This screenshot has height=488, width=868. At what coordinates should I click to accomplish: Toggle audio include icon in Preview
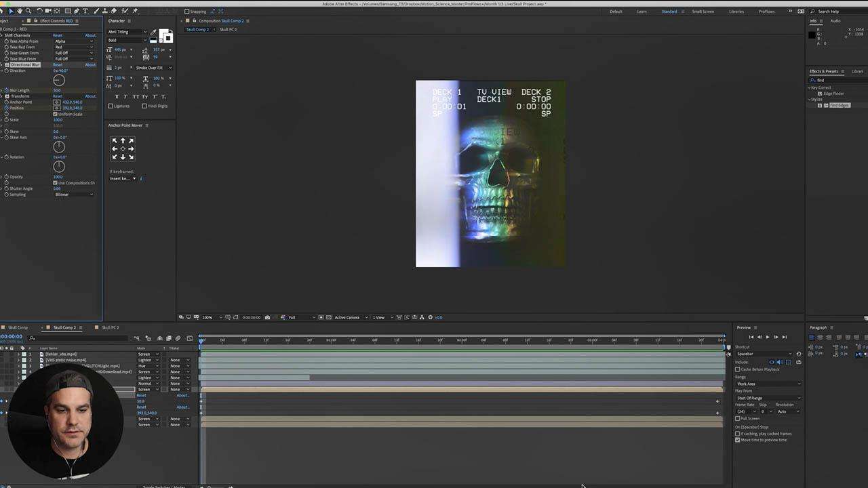780,362
